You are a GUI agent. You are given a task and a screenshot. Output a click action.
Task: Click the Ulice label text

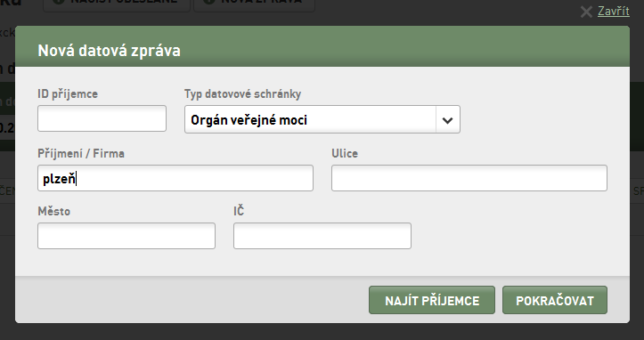pyautogui.click(x=345, y=154)
